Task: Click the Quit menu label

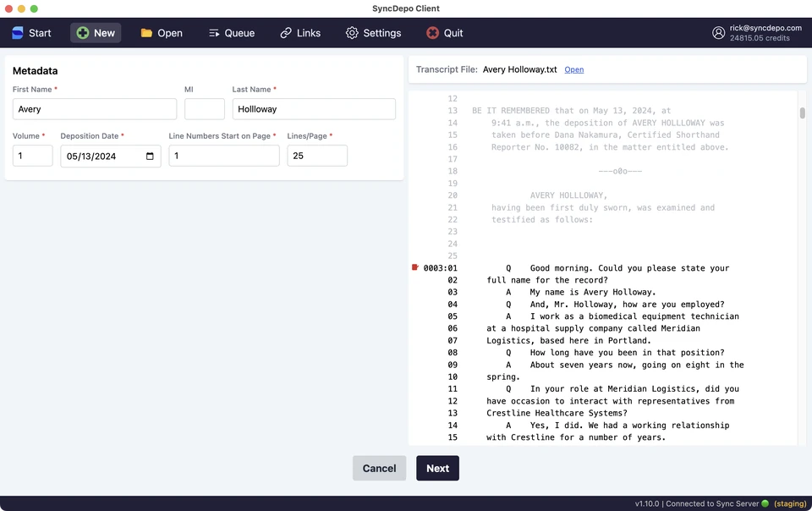Action: (x=453, y=33)
